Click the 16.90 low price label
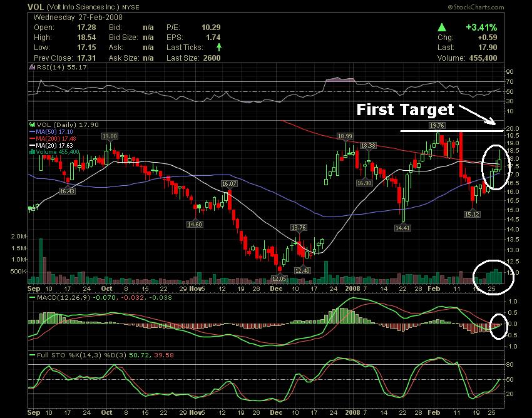 click(x=364, y=183)
